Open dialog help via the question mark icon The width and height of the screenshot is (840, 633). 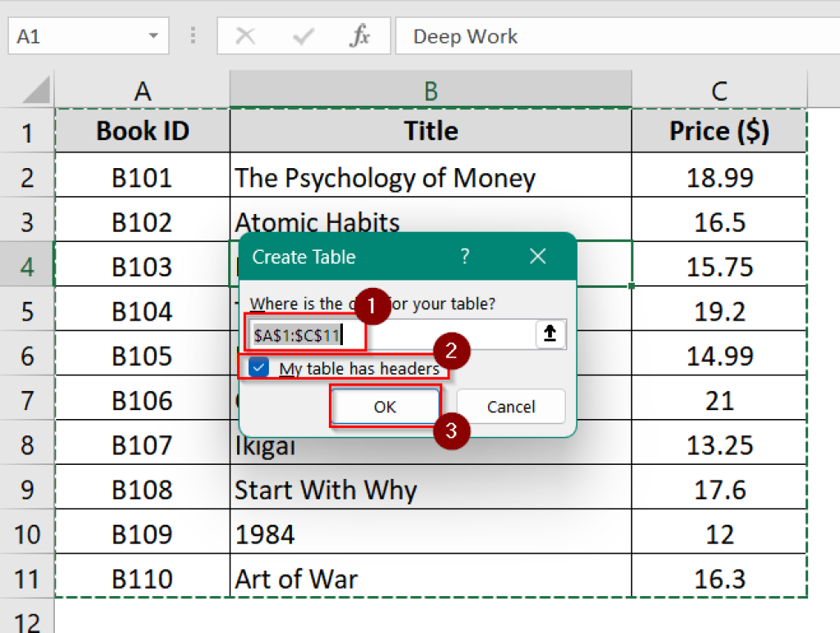tap(464, 257)
